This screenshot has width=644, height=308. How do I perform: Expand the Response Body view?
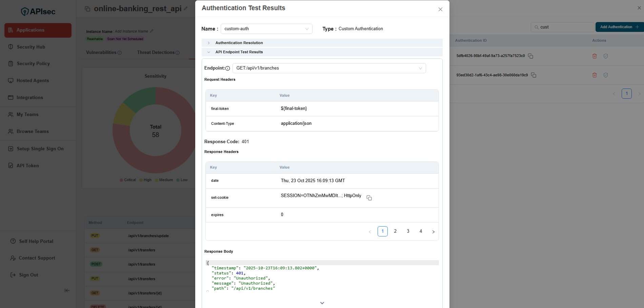322,303
